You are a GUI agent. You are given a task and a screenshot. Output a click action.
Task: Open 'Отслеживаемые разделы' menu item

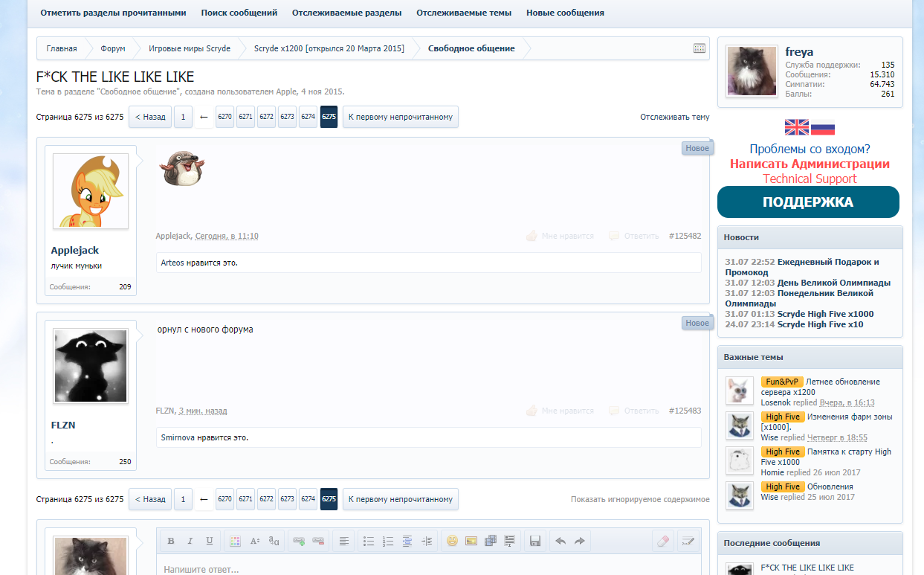click(346, 13)
